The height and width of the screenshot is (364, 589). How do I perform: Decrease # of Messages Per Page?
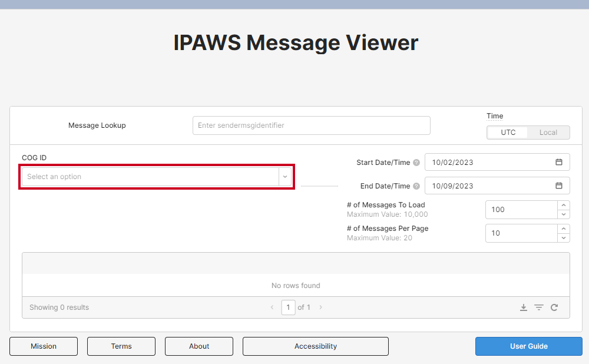tap(564, 238)
